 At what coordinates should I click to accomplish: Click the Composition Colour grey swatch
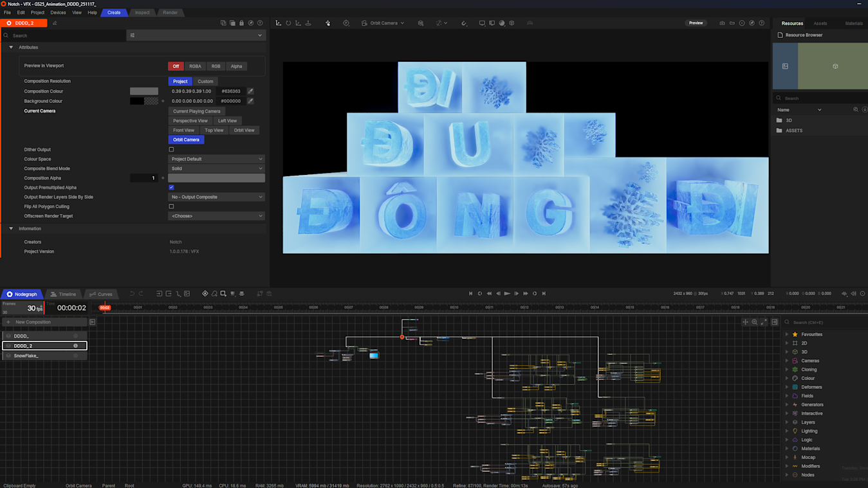[x=144, y=91]
